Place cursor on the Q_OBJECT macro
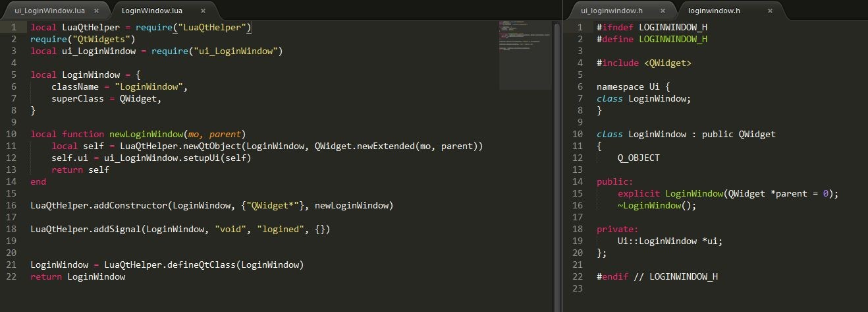This screenshot has height=312, width=868. point(638,158)
